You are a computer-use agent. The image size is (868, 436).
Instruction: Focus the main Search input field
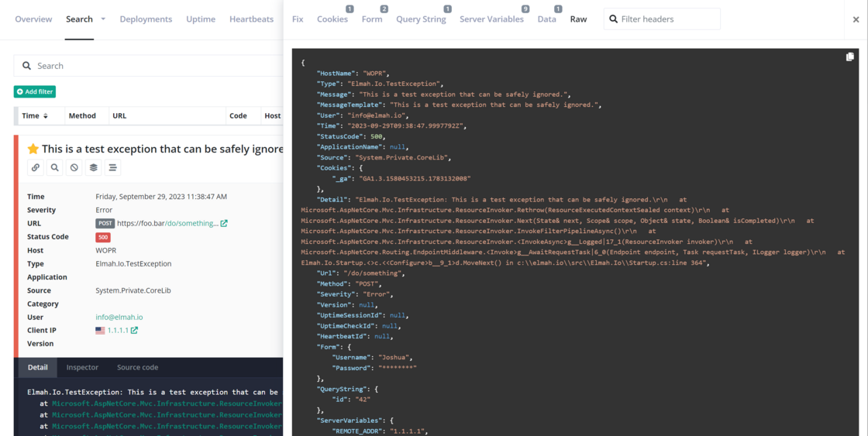pos(148,66)
